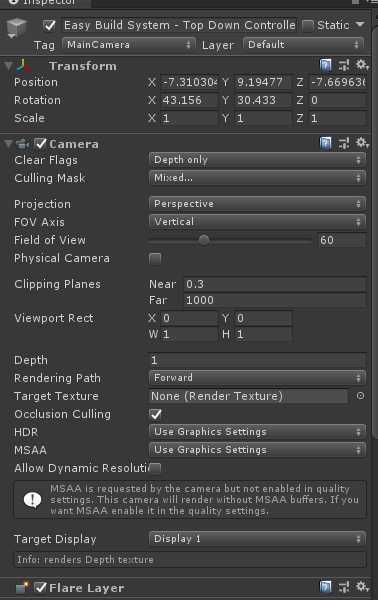Open the Rendering Path dropdown
Viewport: 378px width, 600px height.
point(257,378)
